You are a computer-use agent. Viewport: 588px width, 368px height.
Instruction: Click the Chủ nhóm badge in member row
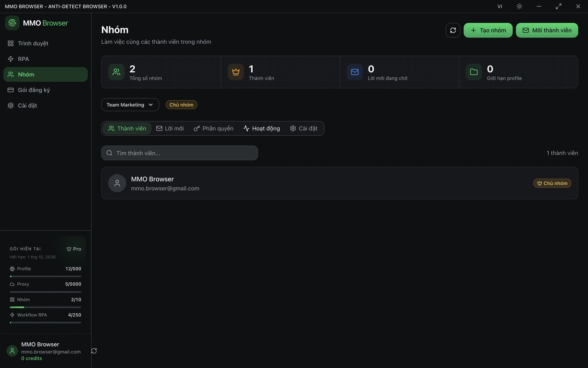[x=552, y=183]
